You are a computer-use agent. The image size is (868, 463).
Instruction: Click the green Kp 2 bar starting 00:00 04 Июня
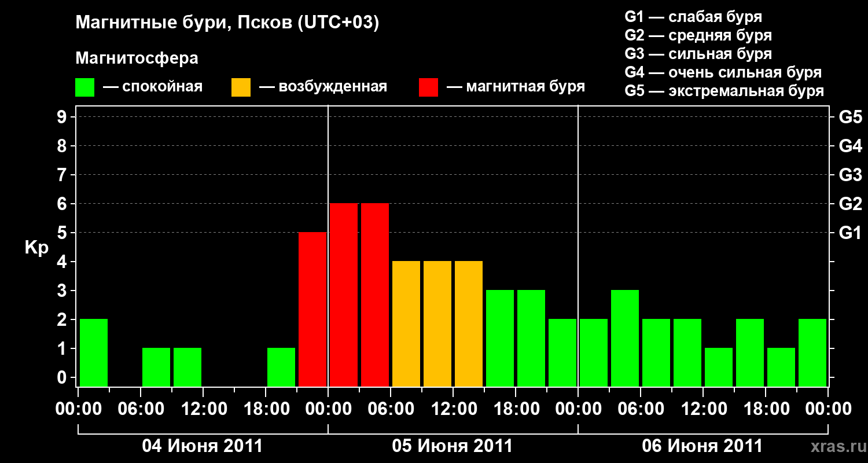(94, 353)
